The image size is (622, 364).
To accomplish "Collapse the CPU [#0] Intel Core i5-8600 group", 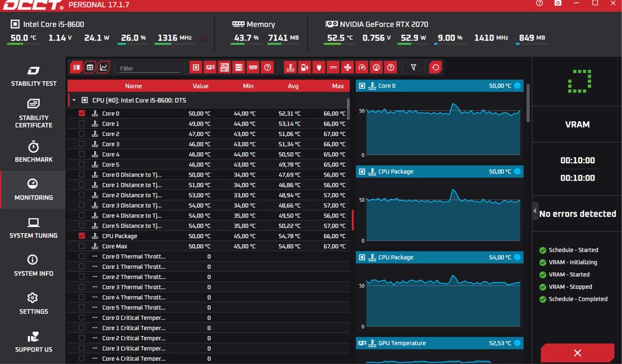I will [x=74, y=100].
